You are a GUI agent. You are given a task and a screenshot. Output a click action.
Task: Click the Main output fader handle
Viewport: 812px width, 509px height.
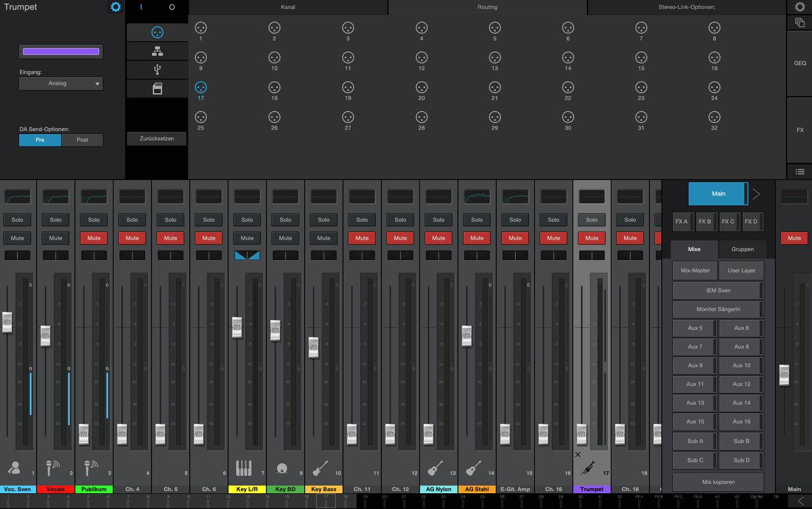pyautogui.click(x=785, y=375)
